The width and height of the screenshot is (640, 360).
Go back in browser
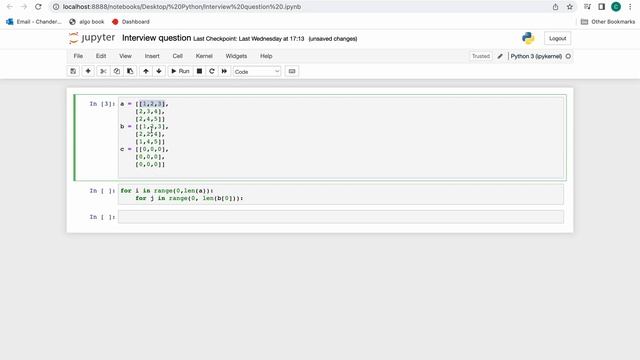coord(9,7)
